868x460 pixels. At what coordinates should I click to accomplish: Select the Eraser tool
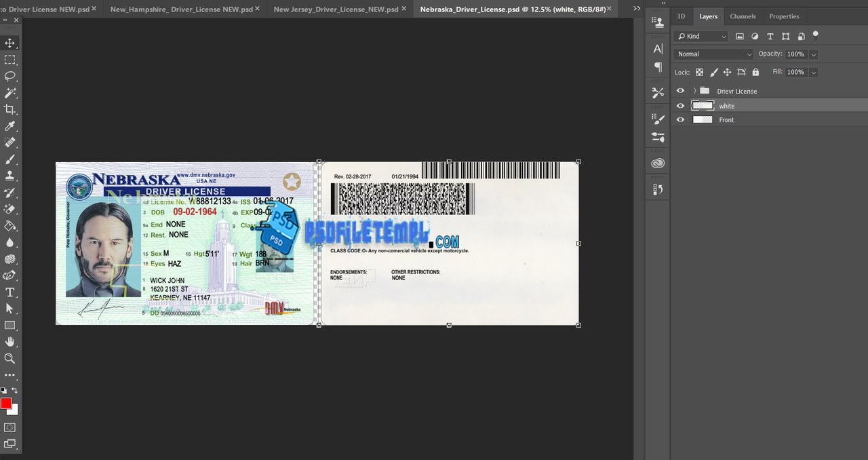tap(10, 209)
